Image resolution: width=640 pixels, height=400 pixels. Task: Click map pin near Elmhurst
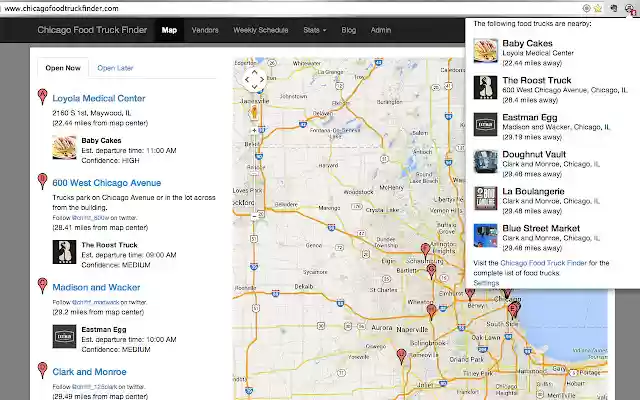point(470,294)
